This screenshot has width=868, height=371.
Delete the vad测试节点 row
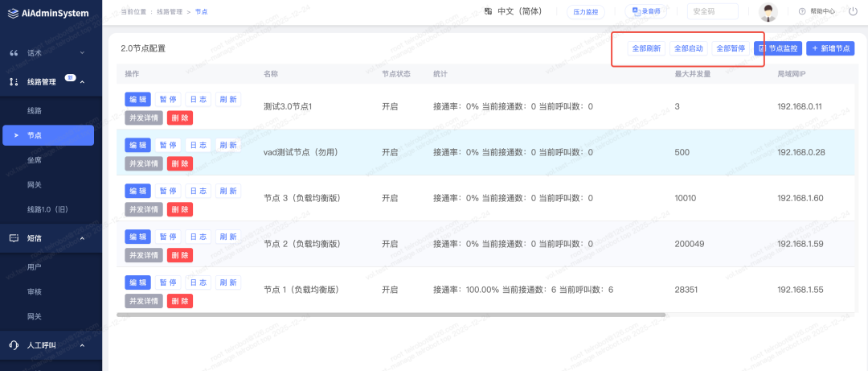180,163
